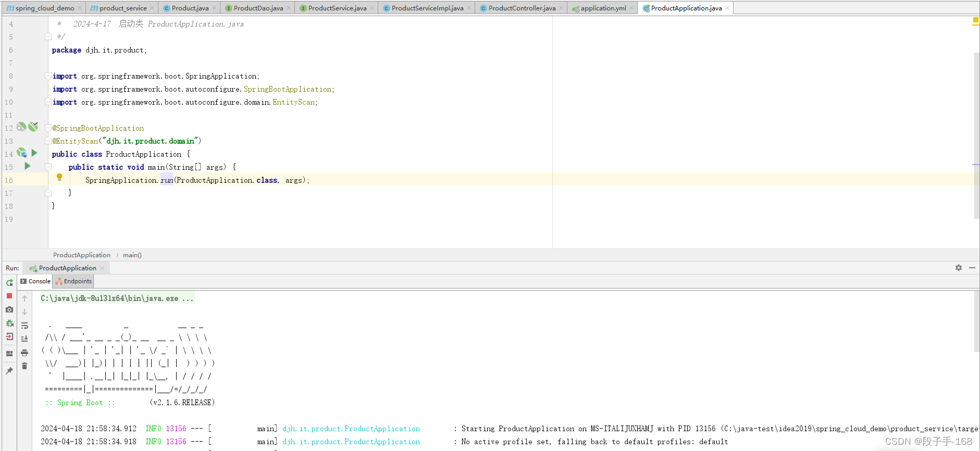Hide the Run tool window
Viewport: 980px width, 451px height.
[x=972, y=268]
